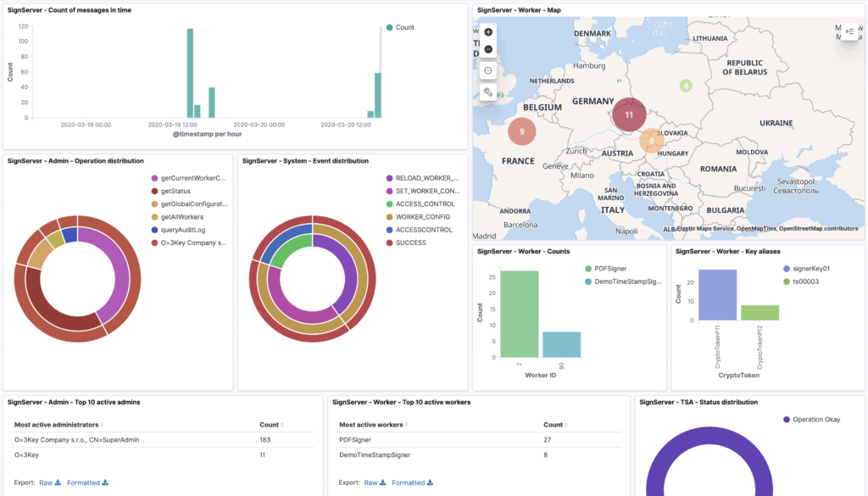Screen dimensions: 868x496
Task: Select the ts00003 legend swatch
Action: coord(787,281)
